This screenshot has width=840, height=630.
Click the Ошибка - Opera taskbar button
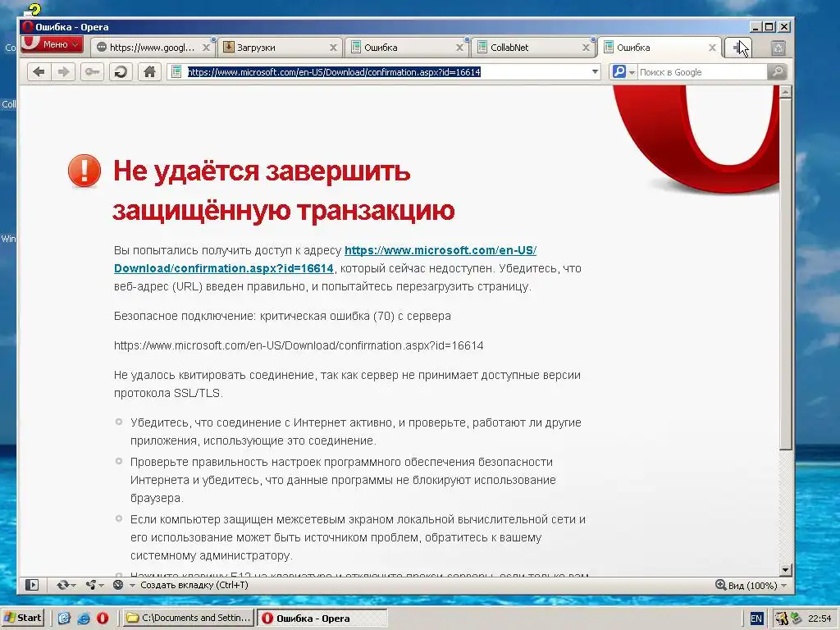(322, 618)
